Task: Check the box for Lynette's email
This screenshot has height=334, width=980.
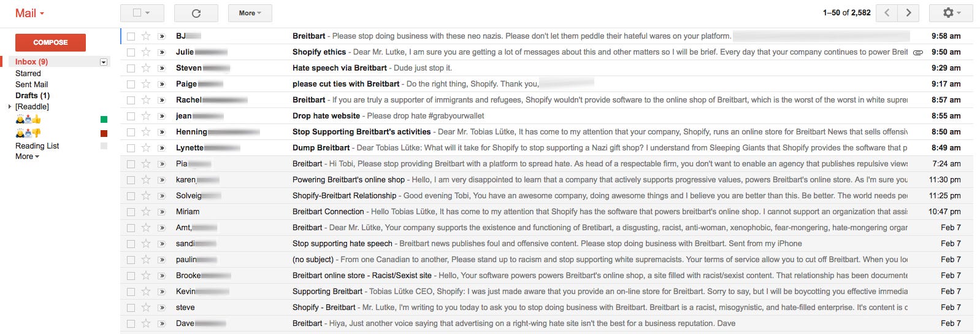Action: (131, 148)
